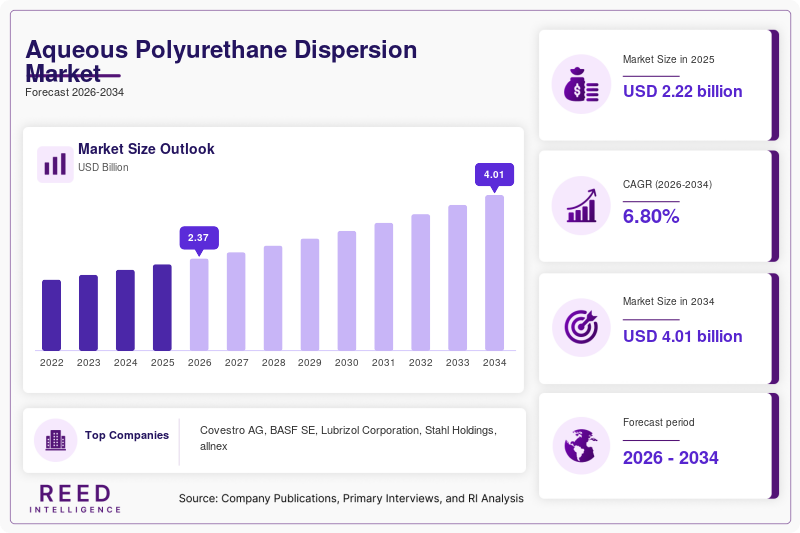Click the 'Market Size in 2025' label
The image size is (800, 533).
click(668, 60)
